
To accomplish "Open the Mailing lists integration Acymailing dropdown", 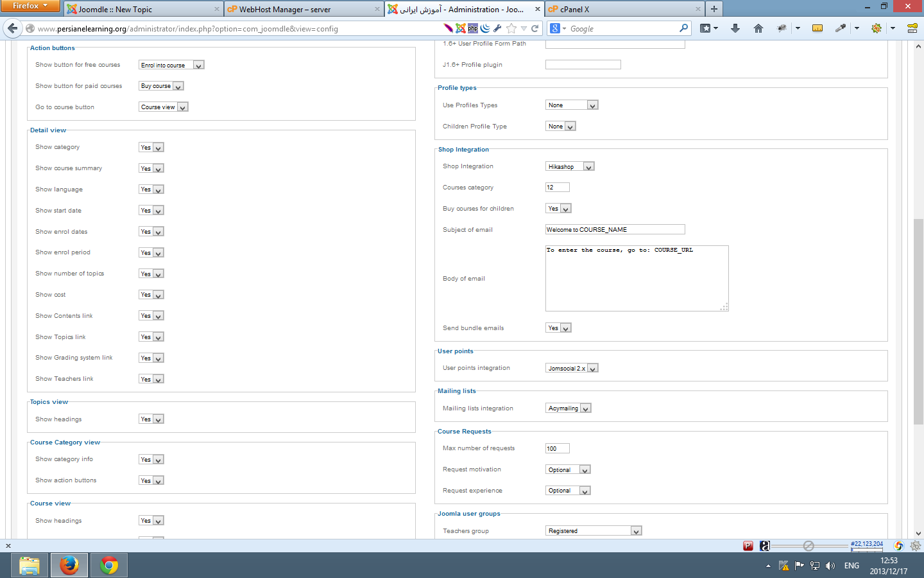I will click(568, 408).
